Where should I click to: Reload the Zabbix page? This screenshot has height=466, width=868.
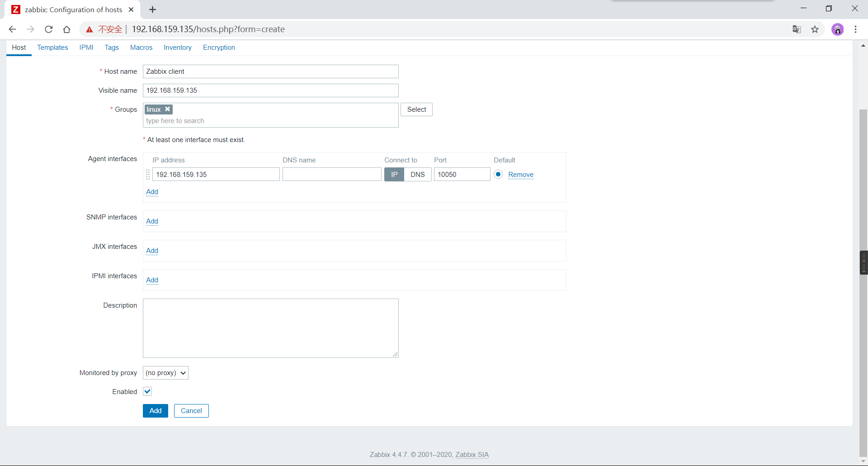49,29
